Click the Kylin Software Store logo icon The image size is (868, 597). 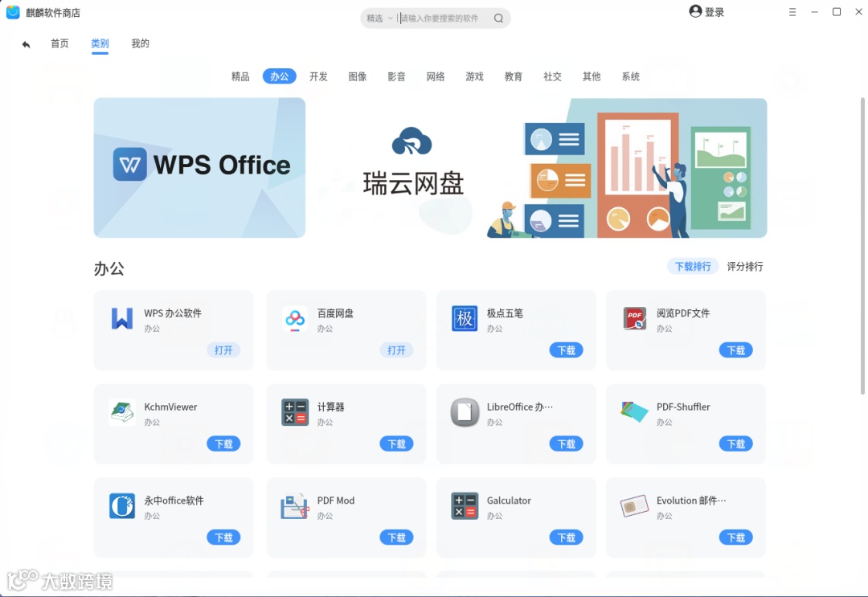point(13,12)
